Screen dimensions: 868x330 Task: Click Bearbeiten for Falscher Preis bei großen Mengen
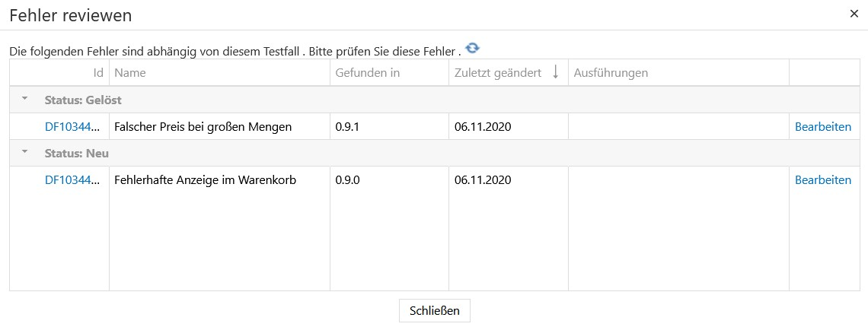click(x=822, y=127)
